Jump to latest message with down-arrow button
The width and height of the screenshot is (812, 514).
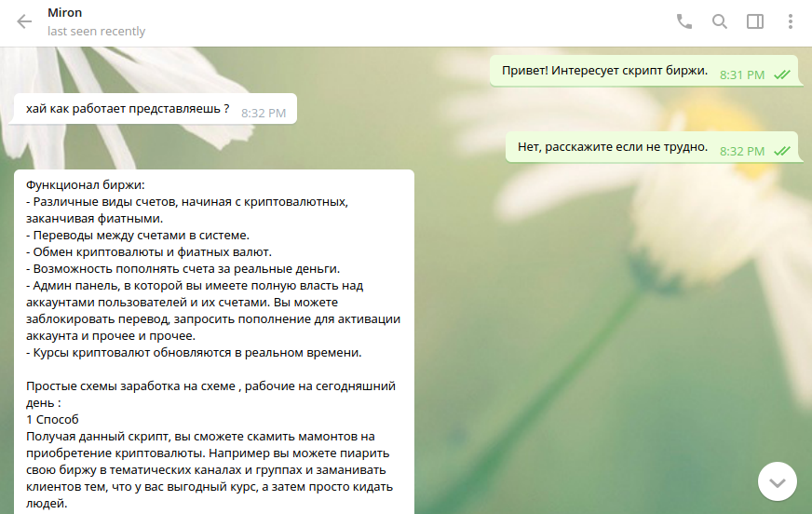click(x=778, y=482)
